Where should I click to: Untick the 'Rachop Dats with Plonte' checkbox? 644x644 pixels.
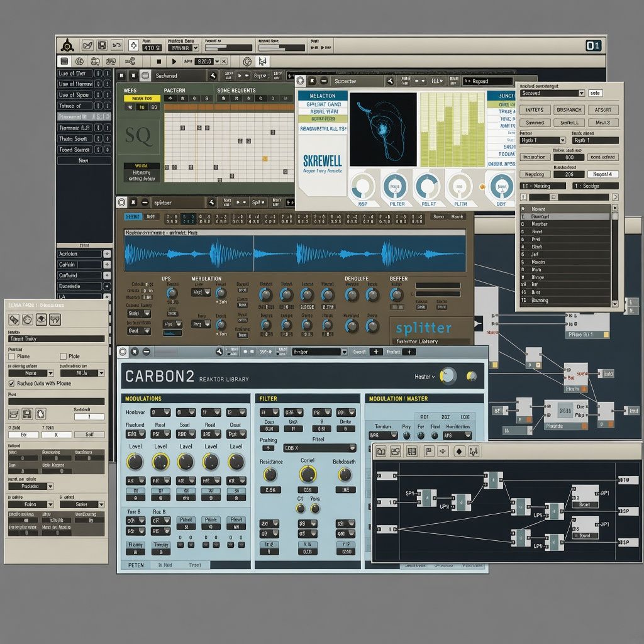11,383
